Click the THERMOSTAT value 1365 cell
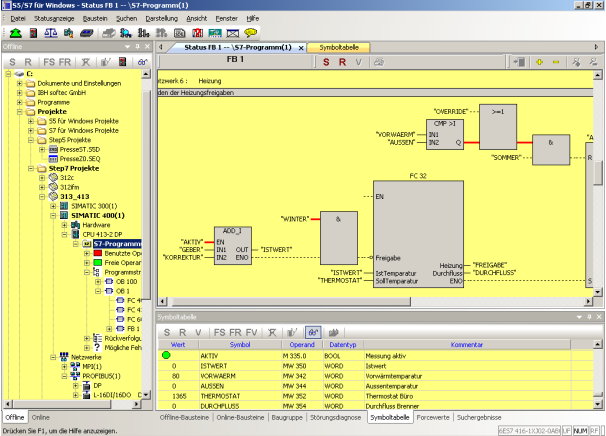606x436 pixels. (x=179, y=396)
